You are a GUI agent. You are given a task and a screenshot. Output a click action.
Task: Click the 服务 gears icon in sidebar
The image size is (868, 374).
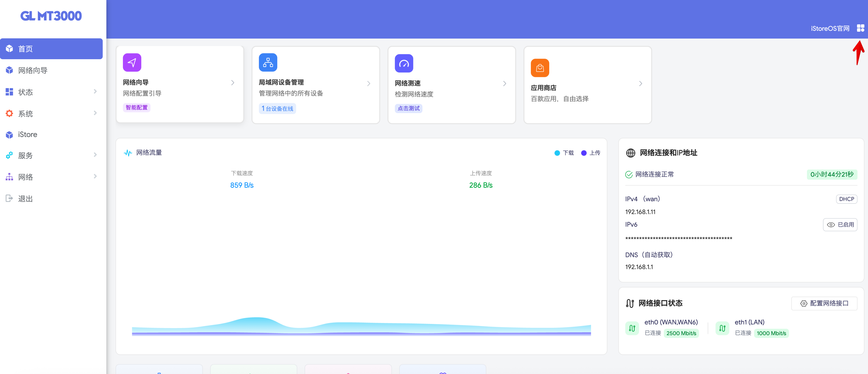click(9, 155)
